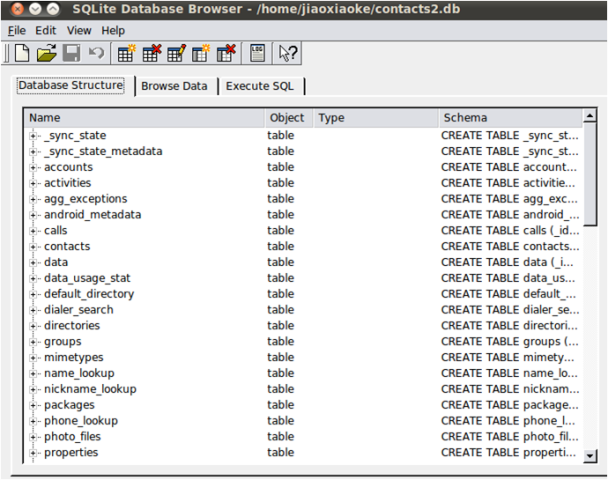Open the SQL log window icon
The image size is (608, 480).
click(x=257, y=53)
